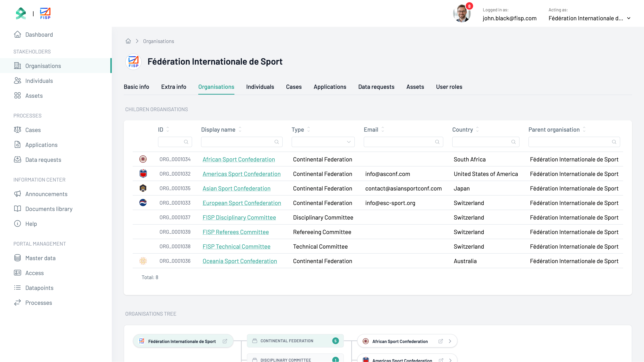
Task: Click the john.black@fisp.com account label
Action: point(509,18)
